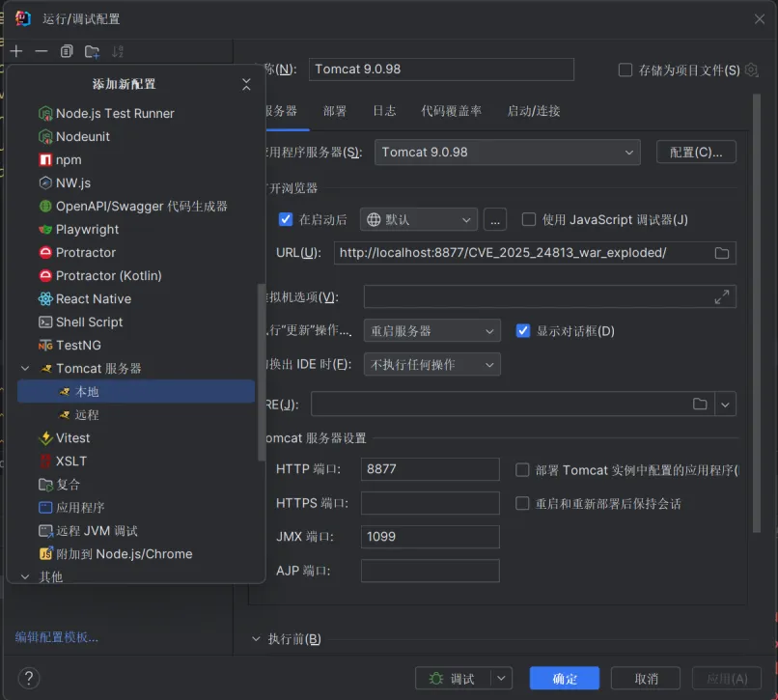Collapse the Tomcat 服务器 tree node
Viewport: 778px width, 700px height.
(25, 369)
